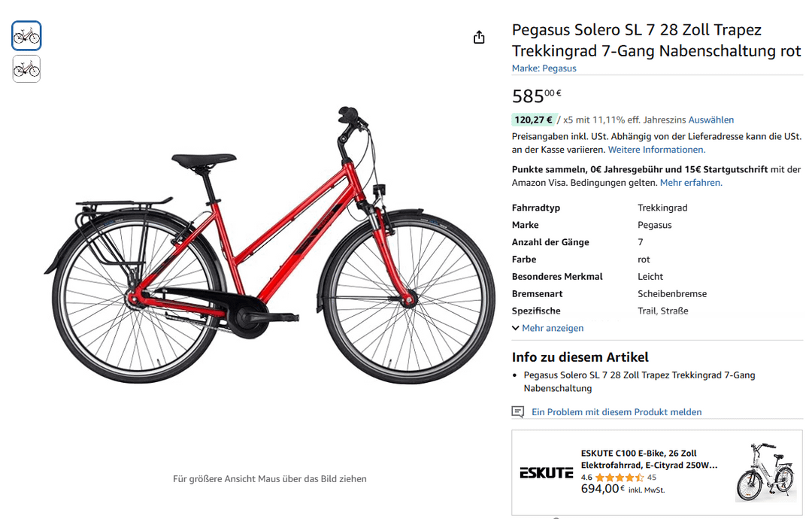
Task: Click Mehr erfahren about Amazon Visa
Action: [x=691, y=183]
